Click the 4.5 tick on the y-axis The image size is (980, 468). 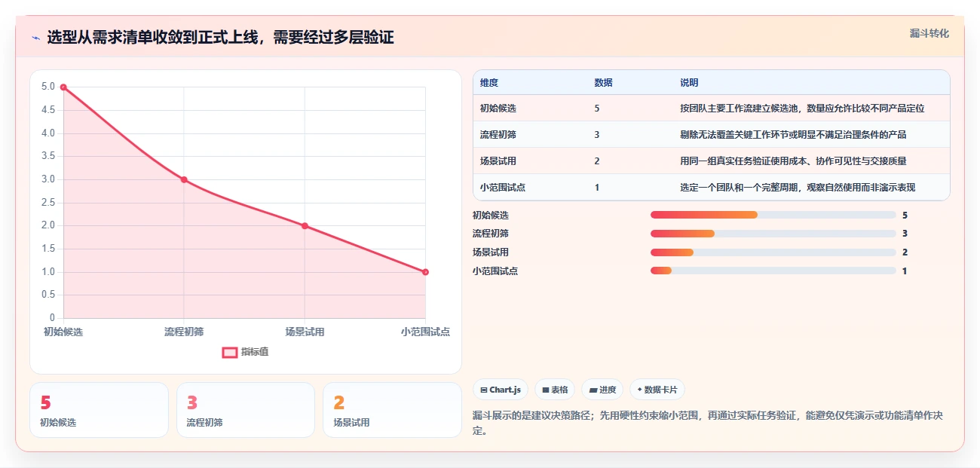click(x=48, y=110)
